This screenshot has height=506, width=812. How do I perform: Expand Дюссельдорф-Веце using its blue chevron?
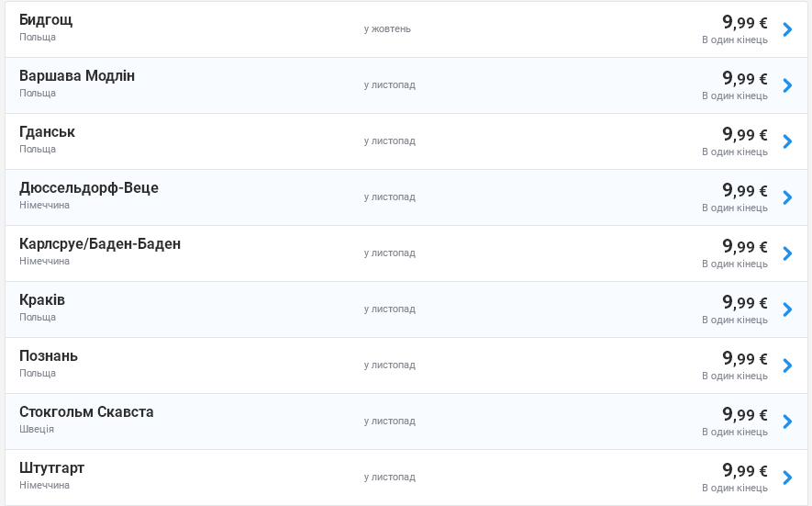click(x=787, y=197)
